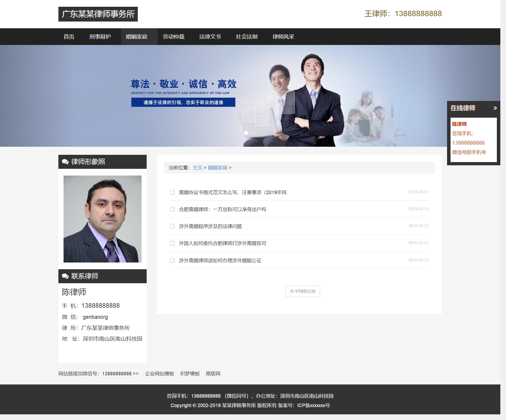Click the document icon beside 合肥离婚律师 article
Image resolution: width=506 pixels, height=420 pixels.
172,209
